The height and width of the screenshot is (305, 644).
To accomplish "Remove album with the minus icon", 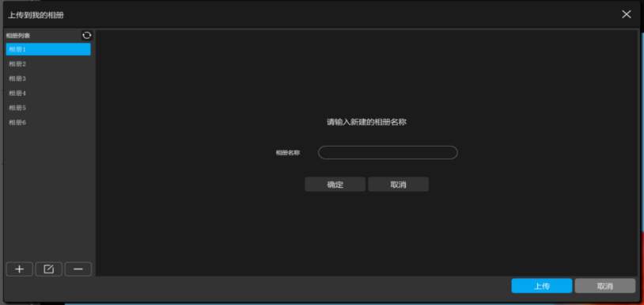I will tap(78, 269).
